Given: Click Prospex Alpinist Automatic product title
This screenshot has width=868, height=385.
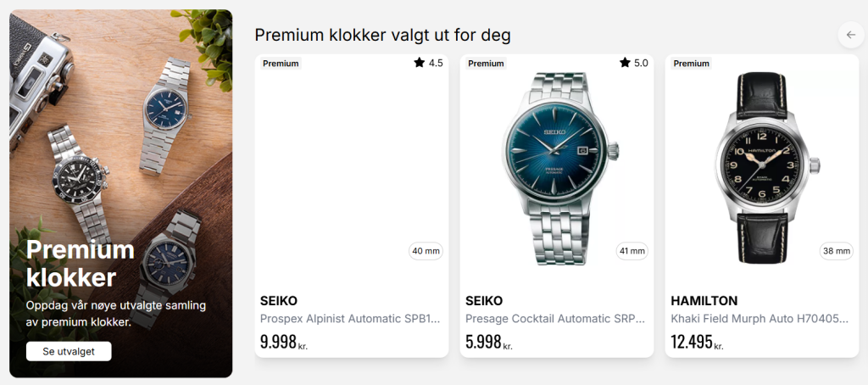Looking at the screenshot, I should click(x=349, y=319).
